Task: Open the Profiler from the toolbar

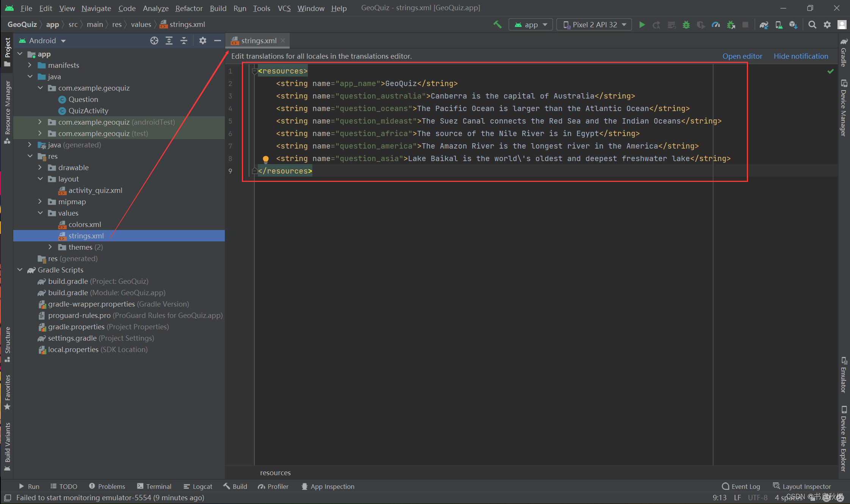Action: point(716,24)
